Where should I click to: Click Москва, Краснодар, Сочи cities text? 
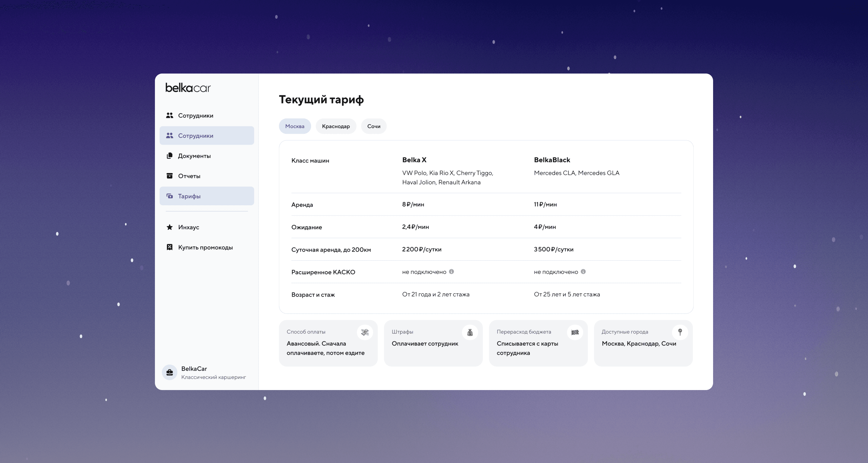click(x=639, y=344)
